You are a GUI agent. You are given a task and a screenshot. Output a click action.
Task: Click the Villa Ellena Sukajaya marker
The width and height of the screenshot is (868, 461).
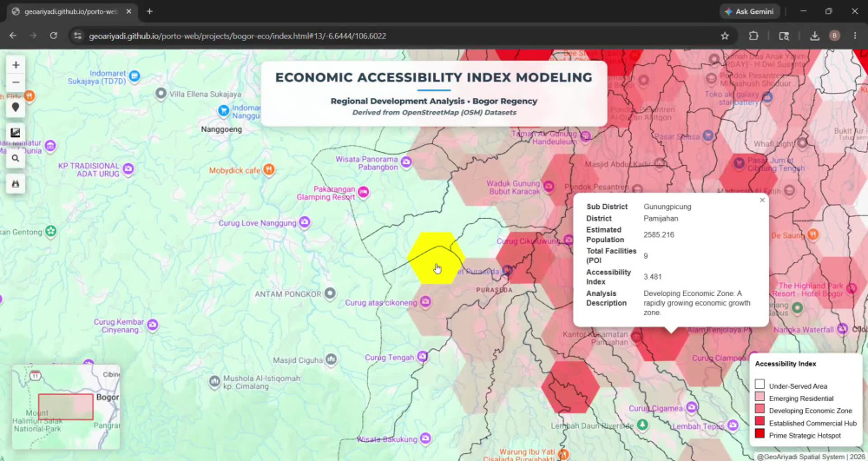point(161,94)
